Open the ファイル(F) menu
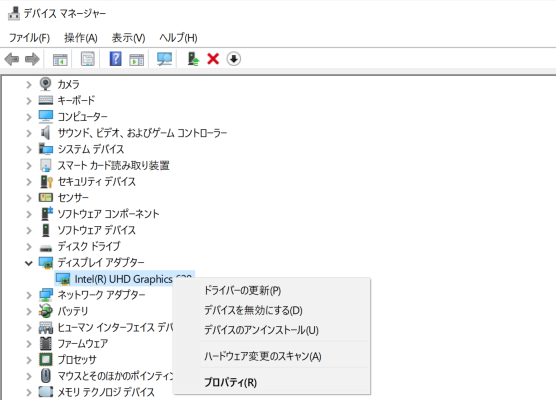This screenshot has height=400, width=556. point(29,38)
